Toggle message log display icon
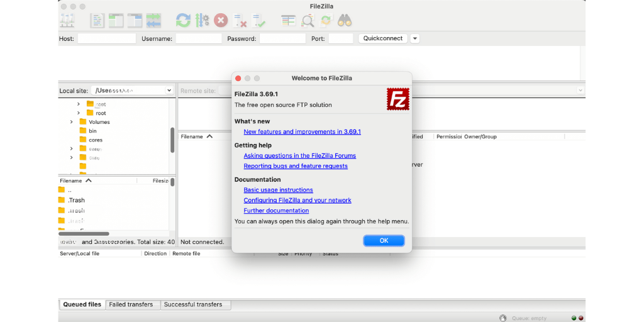This screenshot has height=322, width=644. [x=97, y=21]
